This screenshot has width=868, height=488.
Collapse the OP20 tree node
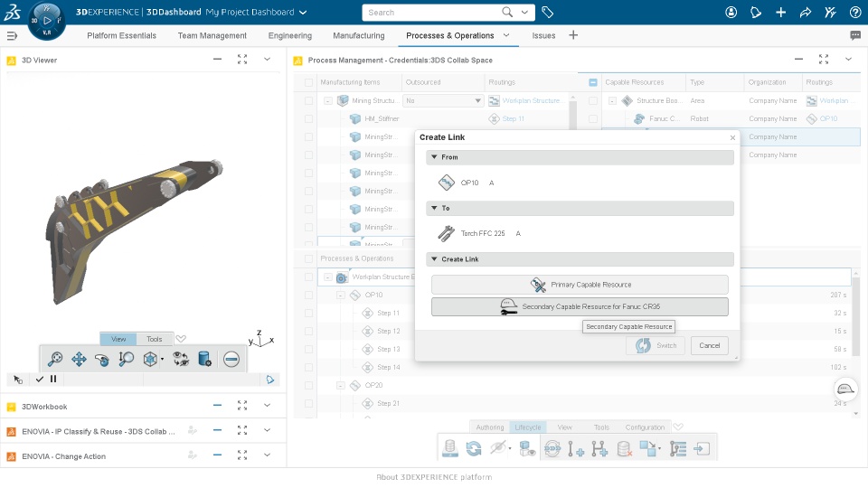click(341, 386)
